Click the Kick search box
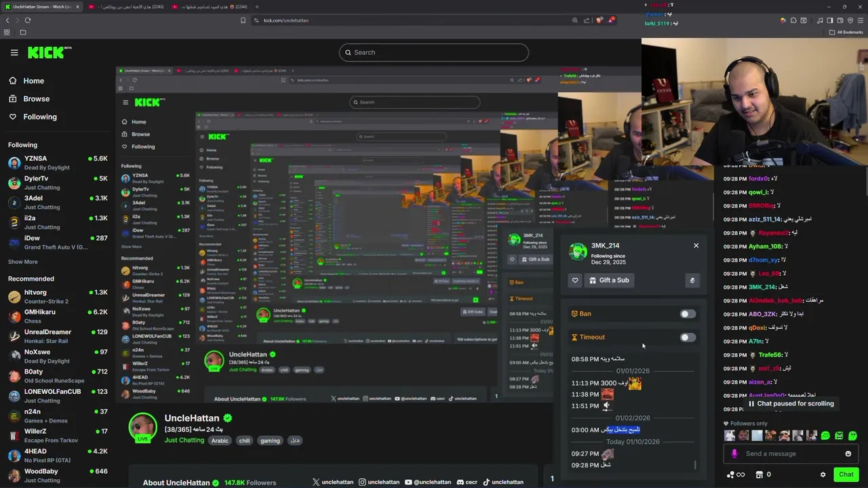 click(x=434, y=52)
